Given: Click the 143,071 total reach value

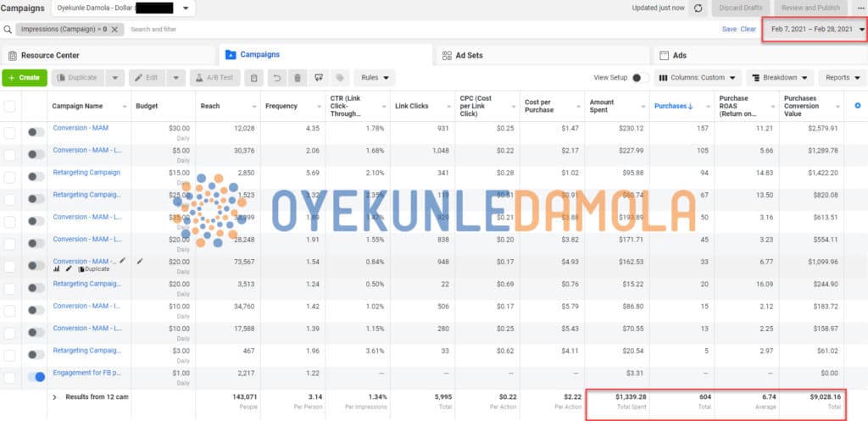Looking at the screenshot, I should 243,397.
